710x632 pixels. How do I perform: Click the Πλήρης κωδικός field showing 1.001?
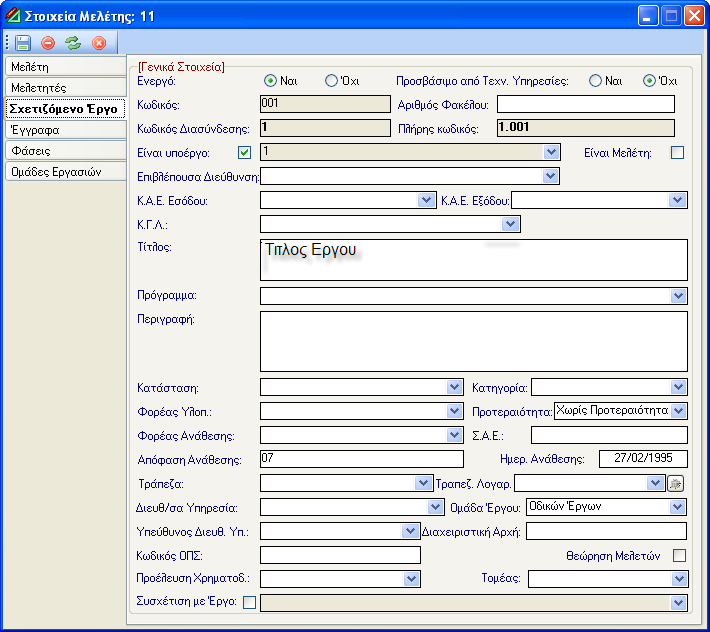(585, 128)
